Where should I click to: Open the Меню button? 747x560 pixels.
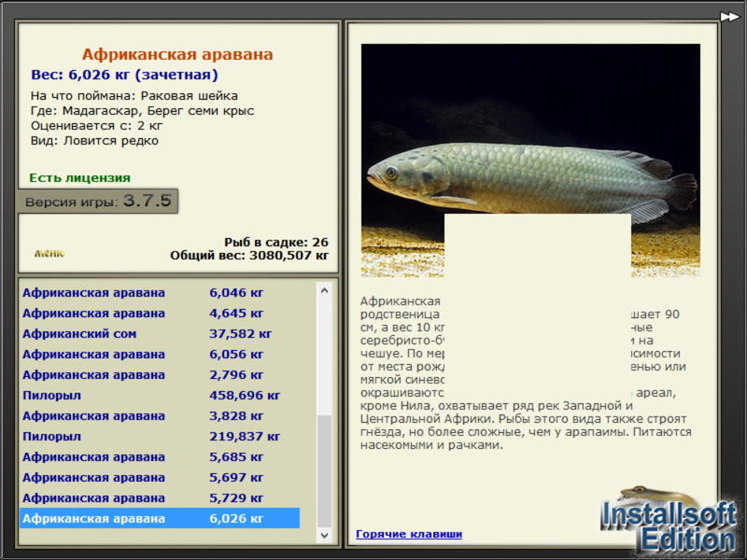coord(49,253)
